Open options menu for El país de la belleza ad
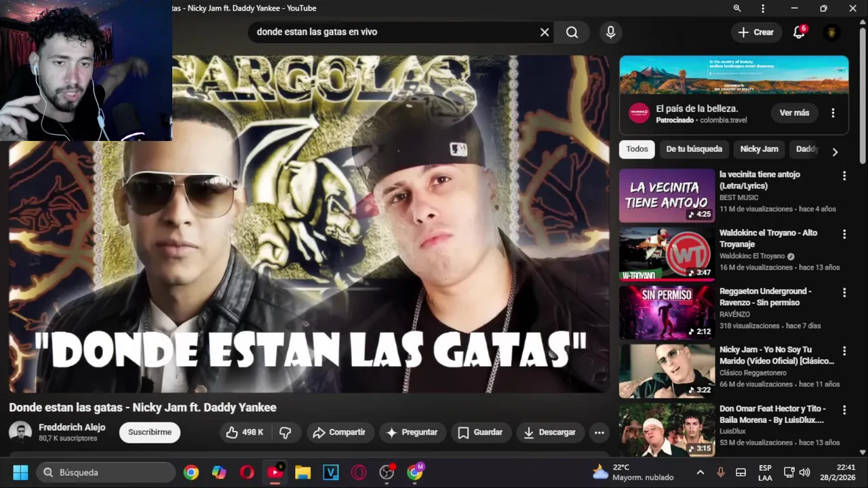Viewport: 868px width, 488px height. tap(833, 113)
